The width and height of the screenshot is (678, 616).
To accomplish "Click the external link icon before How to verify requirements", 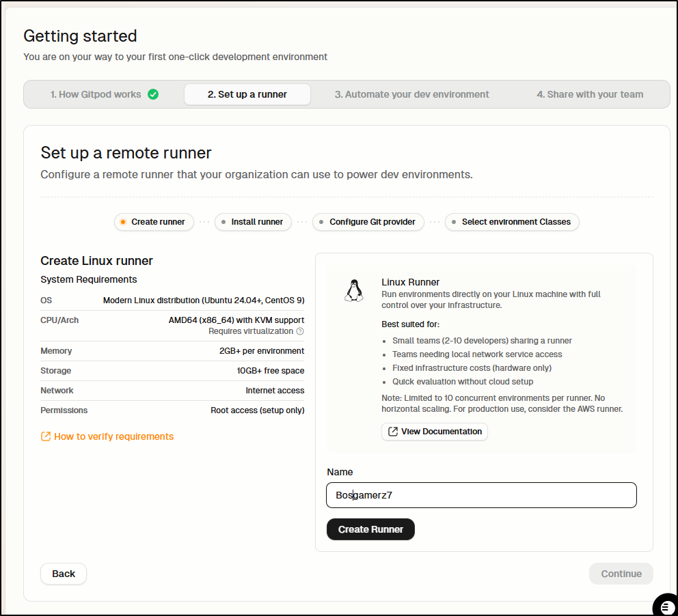I will point(45,436).
